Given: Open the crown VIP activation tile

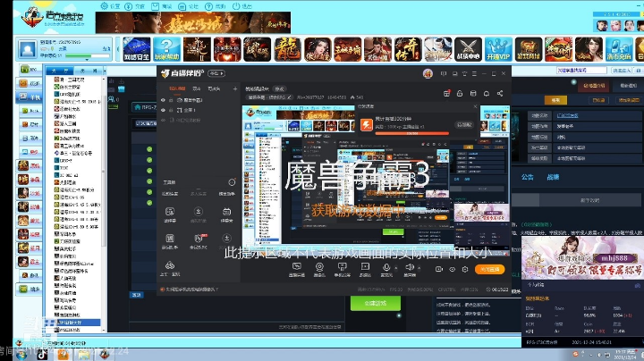Looking at the screenshot, I should pos(498,49).
